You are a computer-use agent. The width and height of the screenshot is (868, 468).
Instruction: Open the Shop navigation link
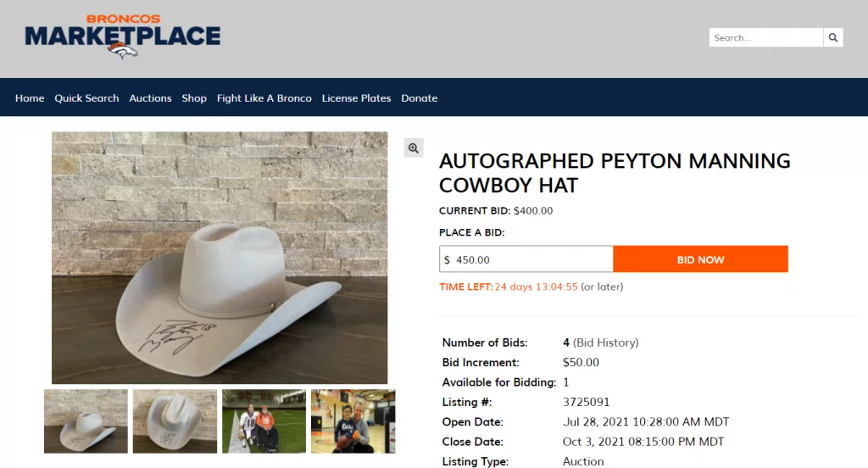point(194,98)
